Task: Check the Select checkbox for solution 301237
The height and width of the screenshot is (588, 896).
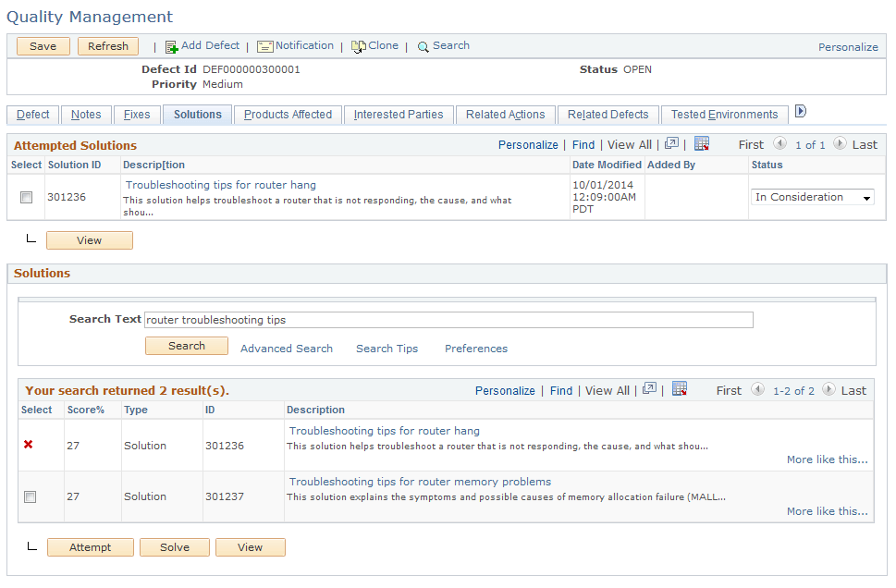Action: 29,496
